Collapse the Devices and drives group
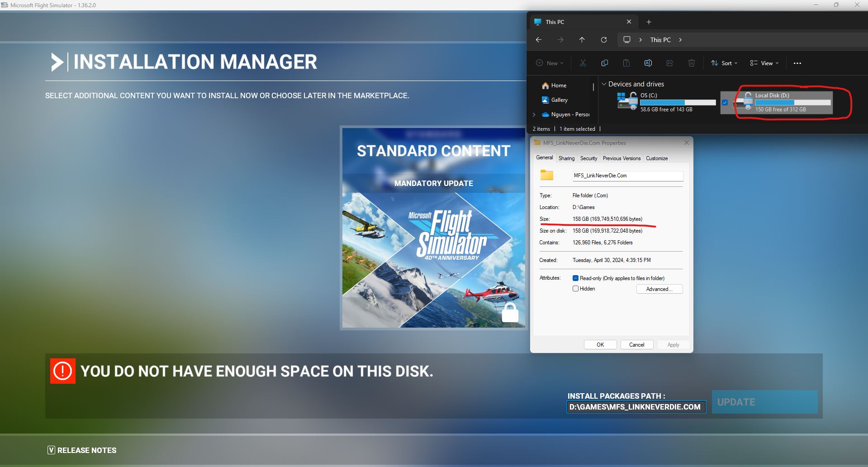The width and height of the screenshot is (868, 467). click(604, 84)
